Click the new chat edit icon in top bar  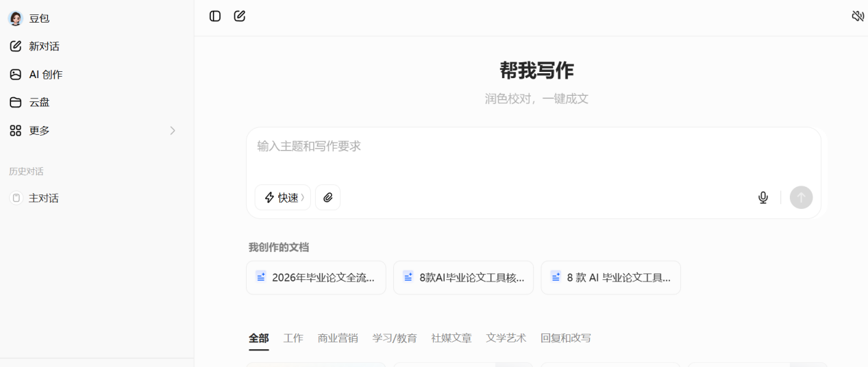(x=240, y=16)
